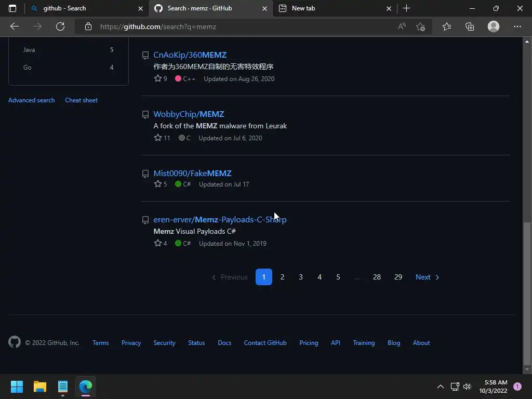Click repo icon beside eren-erver/Memz-Payloads
The height and width of the screenshot is (399, 532).
tap(145, 220)
